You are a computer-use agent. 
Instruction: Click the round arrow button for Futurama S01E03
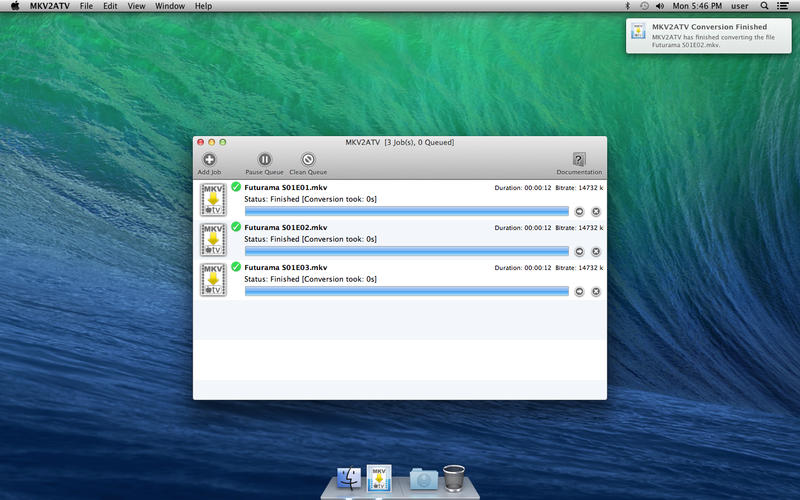pos(579,291)
